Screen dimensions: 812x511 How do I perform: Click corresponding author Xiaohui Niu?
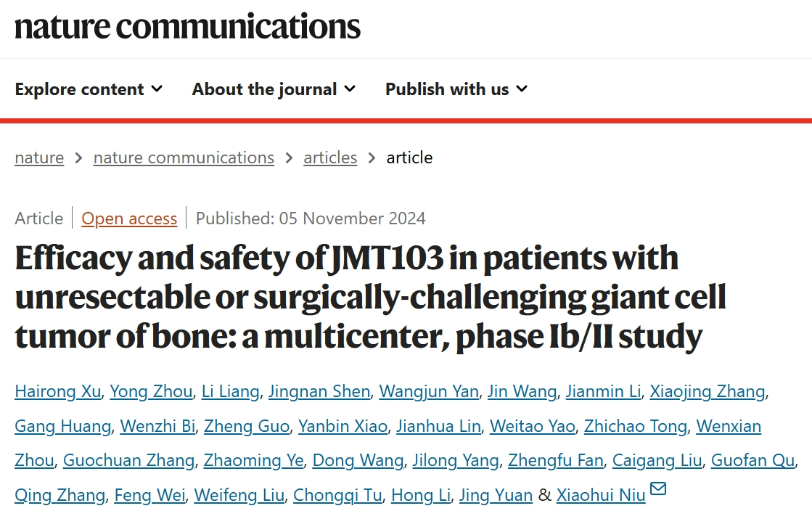point(600,495)
